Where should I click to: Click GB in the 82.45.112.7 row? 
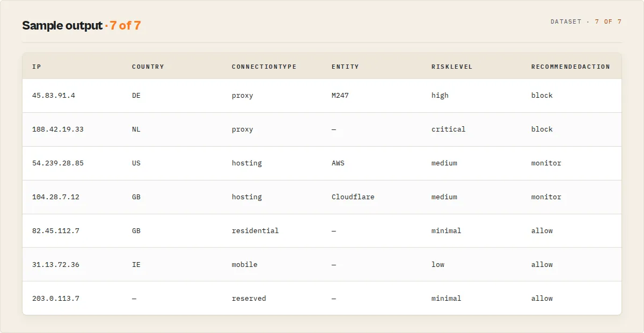[x=136, y=231]
